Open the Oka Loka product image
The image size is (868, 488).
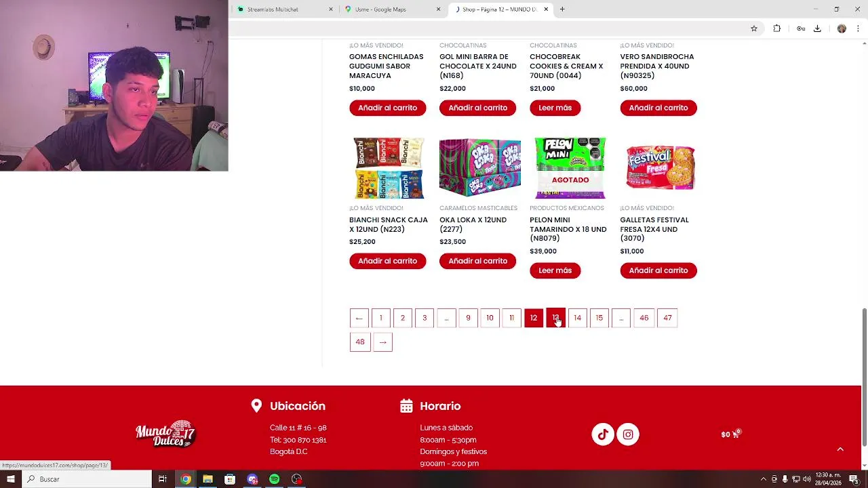(x=480, y=168)
